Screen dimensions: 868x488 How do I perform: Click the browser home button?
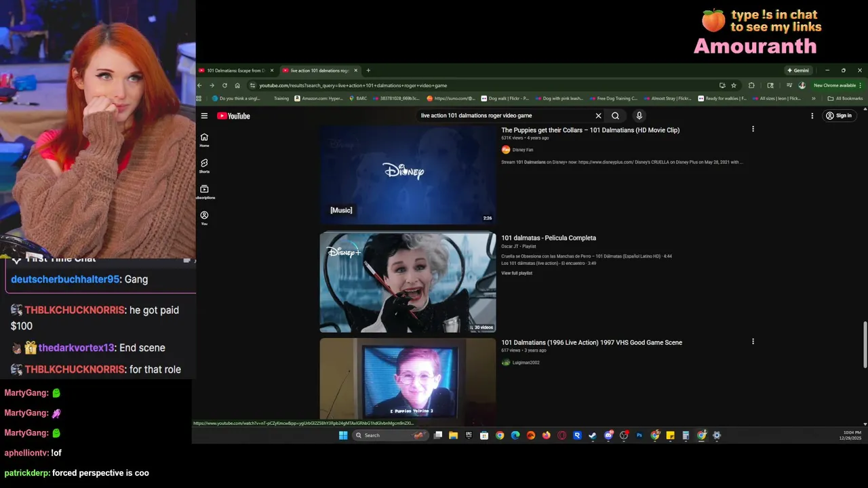237,85
